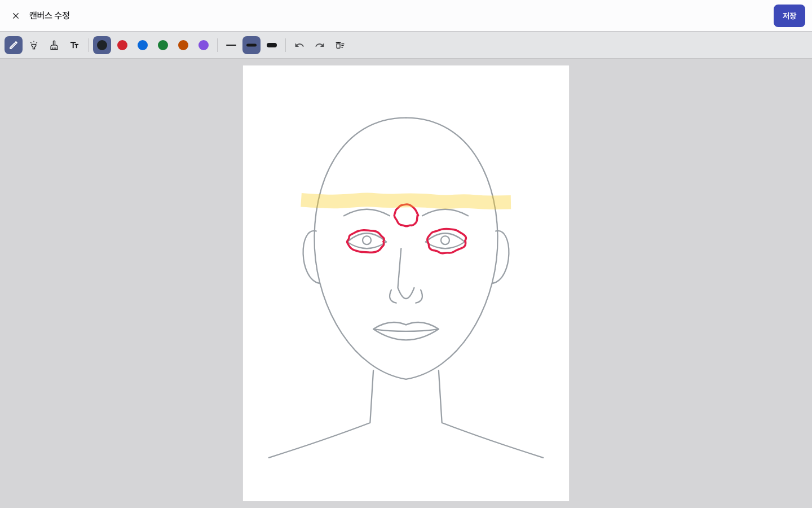
Task: Click the mouth of the face drawing
Action: pyautogui.click(x=406, y=331)
